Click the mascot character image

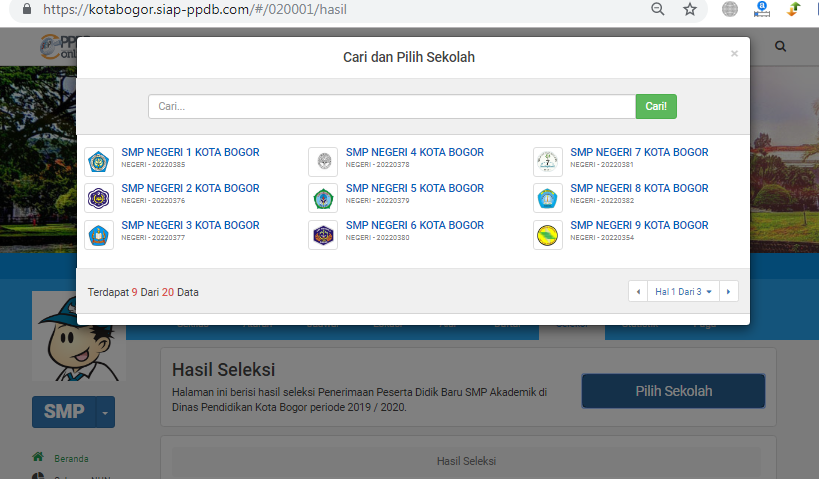pos(79,336)
